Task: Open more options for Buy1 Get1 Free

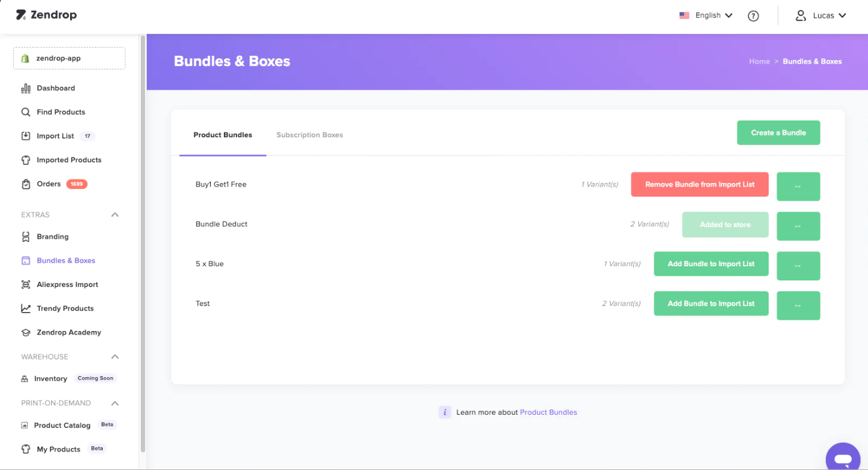Action: [798, 187]
